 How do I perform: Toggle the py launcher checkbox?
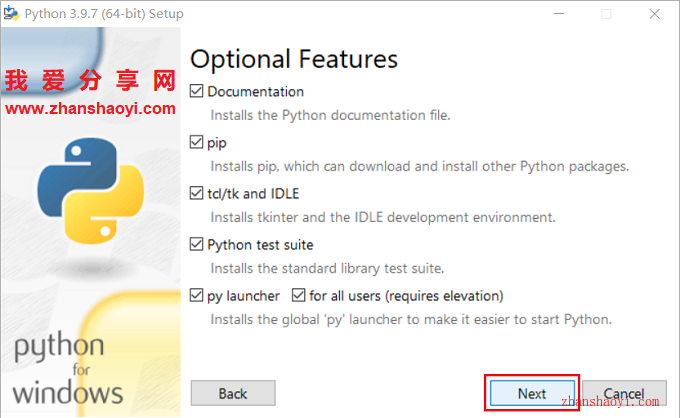(196, 295)
